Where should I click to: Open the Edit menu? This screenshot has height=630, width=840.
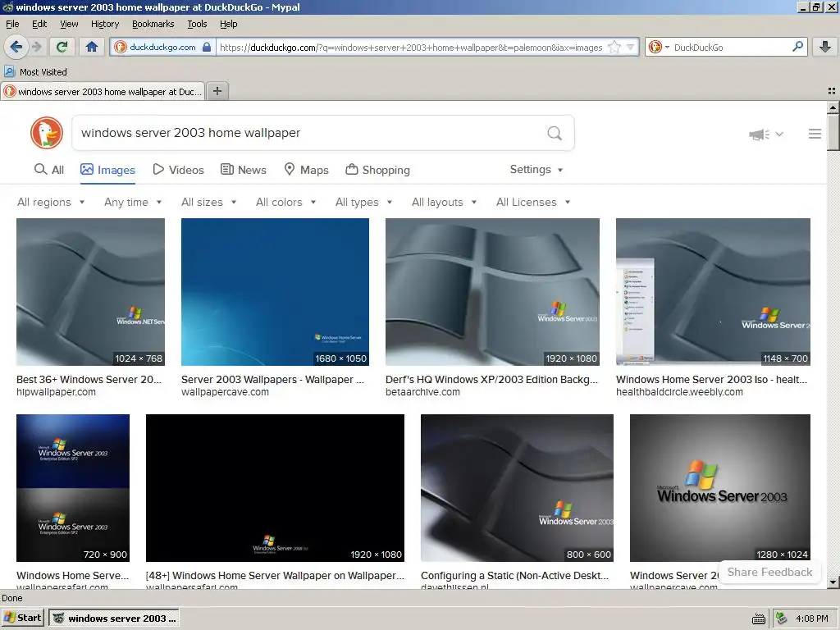tap(39, 24)
